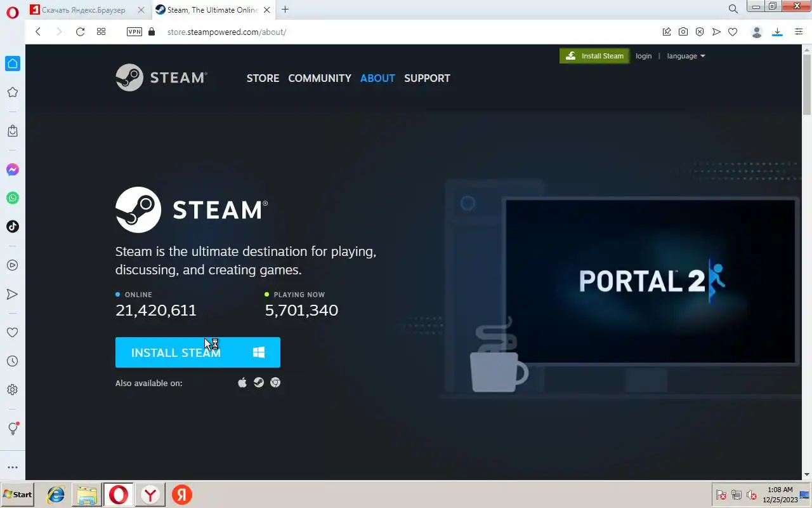Open the Opera main menu logo
Viewport: 812px width, 508px height.
point(12,12)
